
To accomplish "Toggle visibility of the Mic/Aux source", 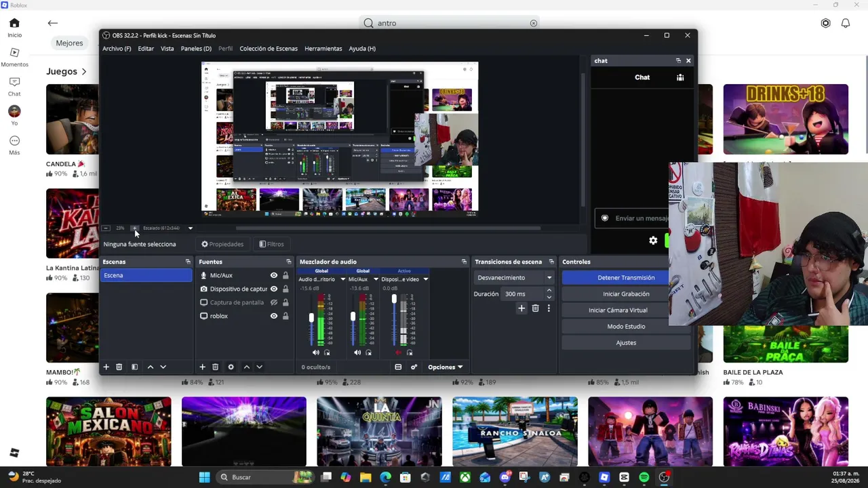I will click(x=274, y=275).
